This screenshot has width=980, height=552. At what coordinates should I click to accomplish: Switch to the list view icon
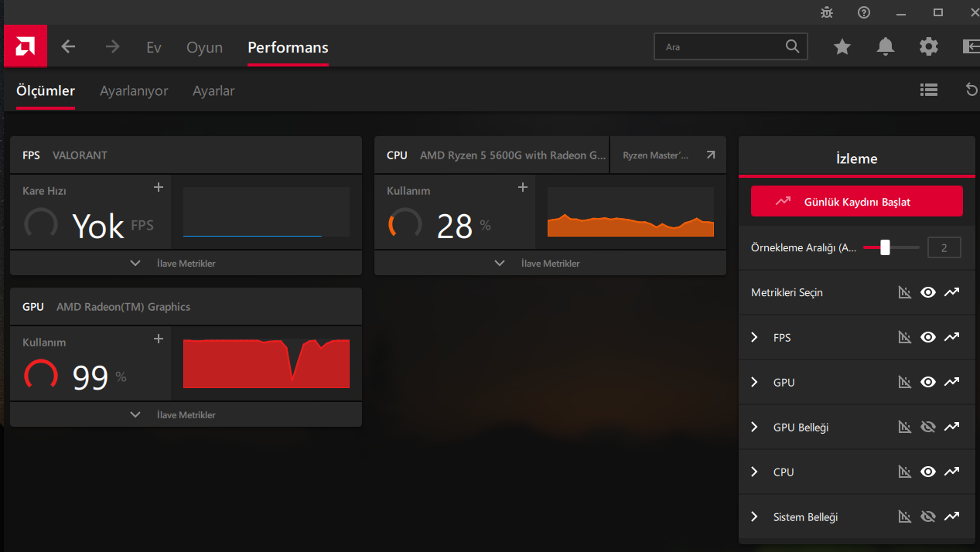click(x=929, y=90)
